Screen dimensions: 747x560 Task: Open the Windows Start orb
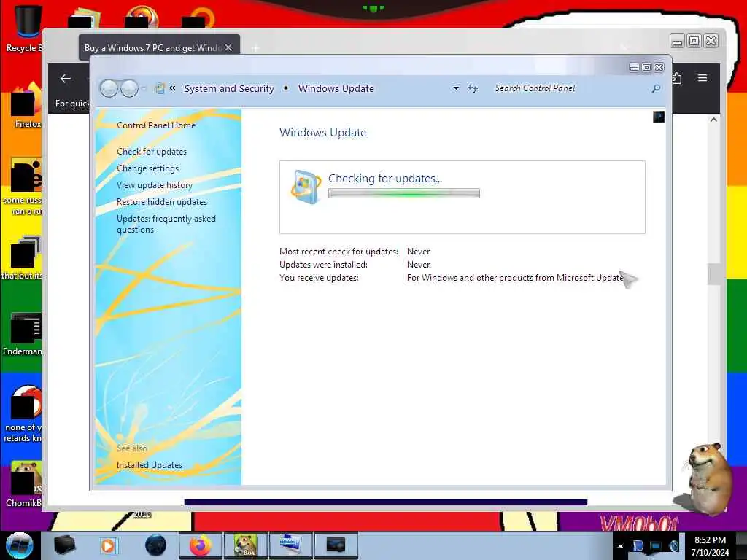19,545
